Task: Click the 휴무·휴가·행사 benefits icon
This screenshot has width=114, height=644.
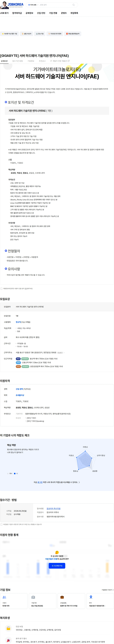Action: [x=8, y=640]
